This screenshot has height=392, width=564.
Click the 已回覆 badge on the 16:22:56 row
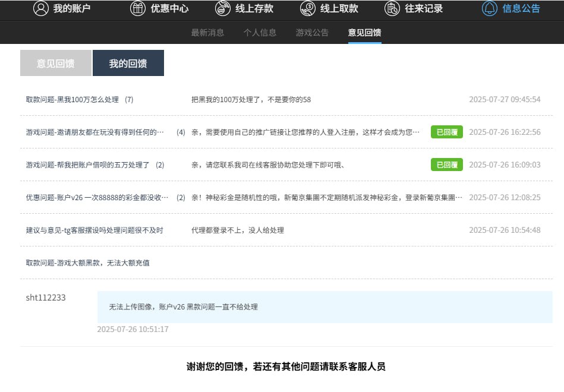point(446,132)
